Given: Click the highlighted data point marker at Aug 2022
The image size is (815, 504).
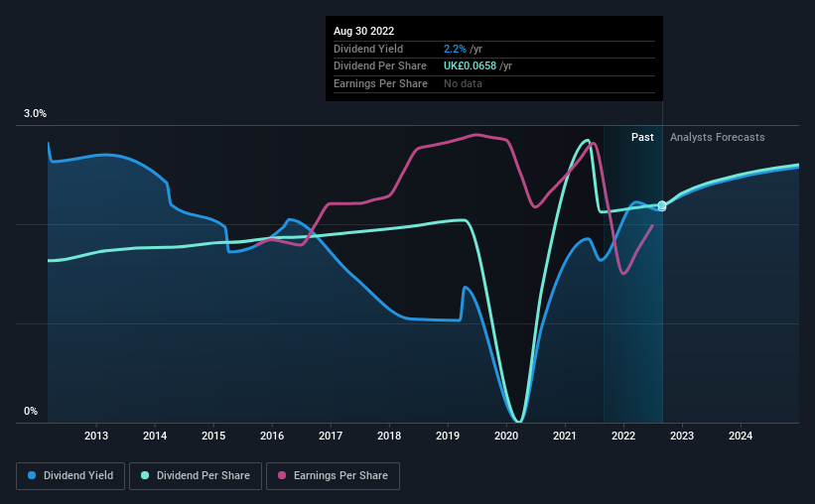Looking at the screenshot, I should (x=662, y=206).
